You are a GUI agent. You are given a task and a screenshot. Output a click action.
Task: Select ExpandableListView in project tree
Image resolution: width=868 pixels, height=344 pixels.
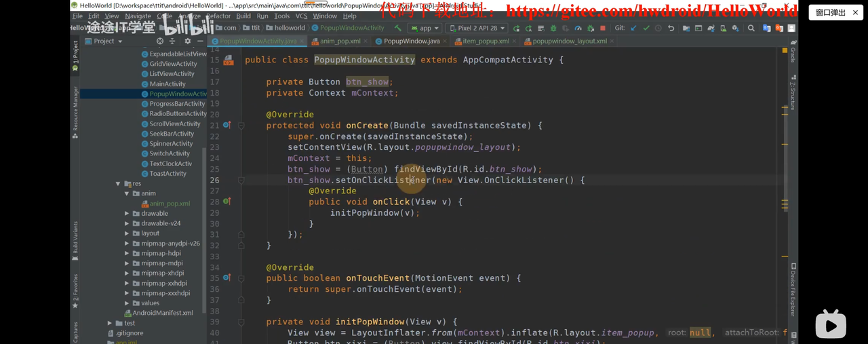point(174,54)
